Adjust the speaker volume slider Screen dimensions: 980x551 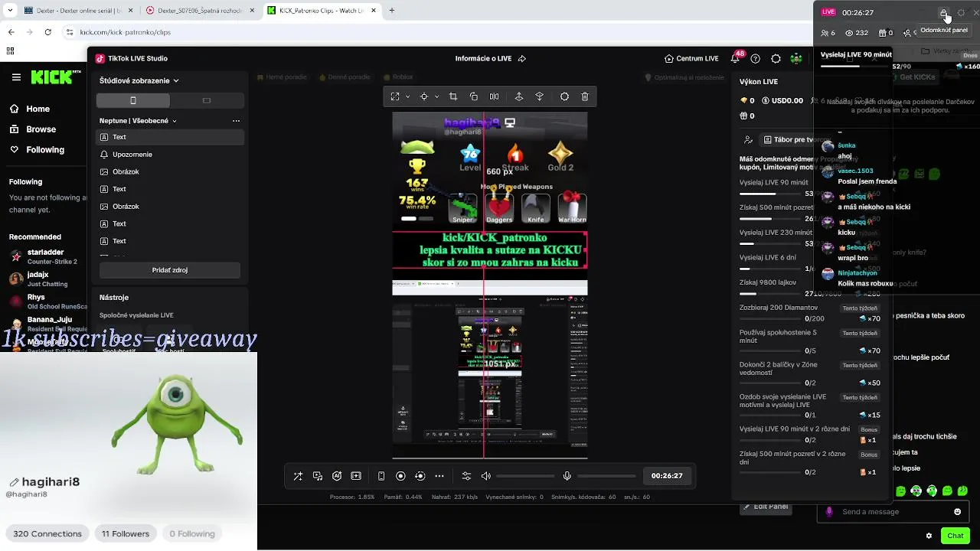tap(525, 476)
